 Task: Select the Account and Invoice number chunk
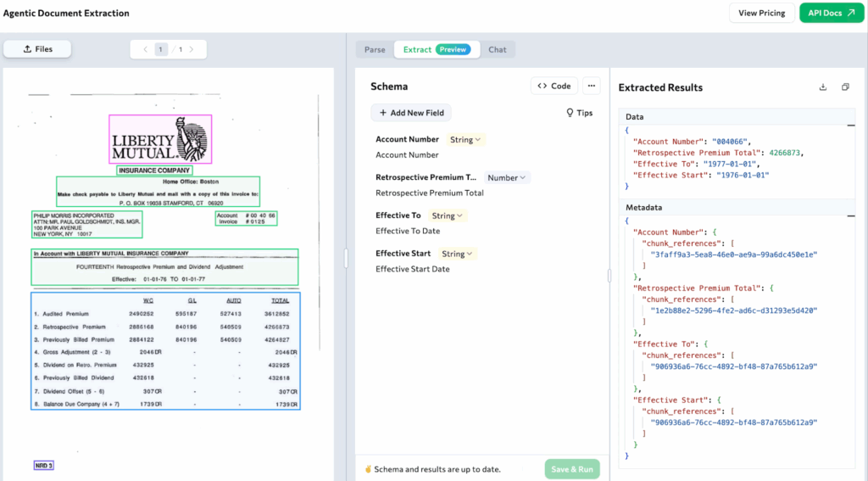(246, 218)
